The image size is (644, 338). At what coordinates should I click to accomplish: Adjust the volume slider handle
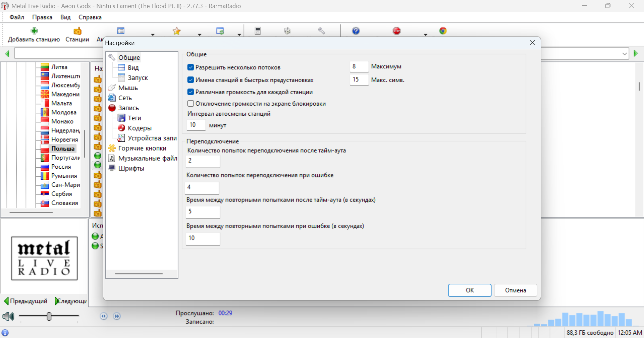click(49, 316)
